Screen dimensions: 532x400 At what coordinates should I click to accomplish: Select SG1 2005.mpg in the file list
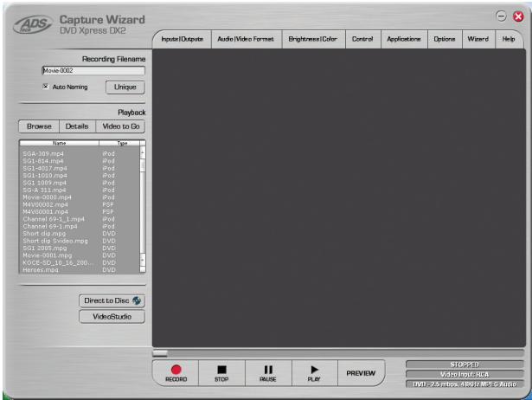coord(80,248)
